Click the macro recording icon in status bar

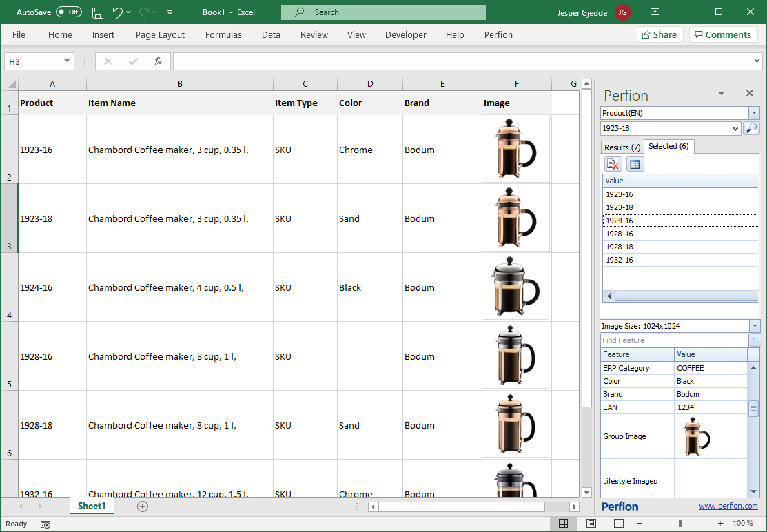(x=45, y=524)
